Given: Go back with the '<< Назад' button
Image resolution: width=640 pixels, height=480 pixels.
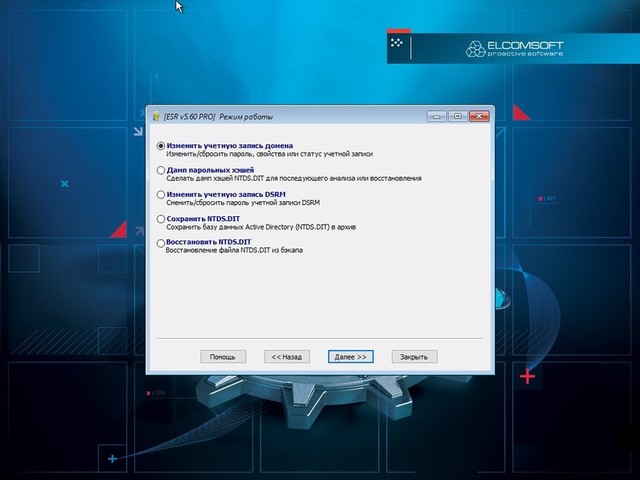Looking at the screenshot, I should (285, 356).
